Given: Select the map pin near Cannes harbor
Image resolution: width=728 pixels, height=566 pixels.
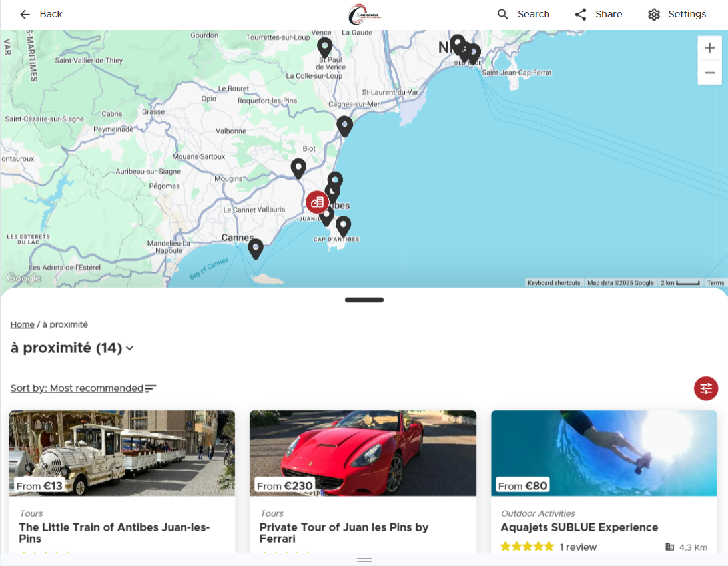Looking at the screenshot, I should click(256, 248).
